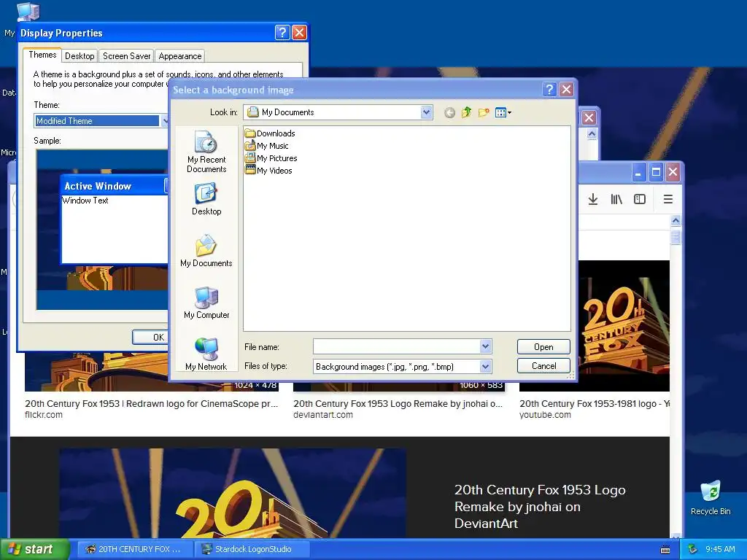Click the Open button
747x560 pixels.
(x=543, y=346)
